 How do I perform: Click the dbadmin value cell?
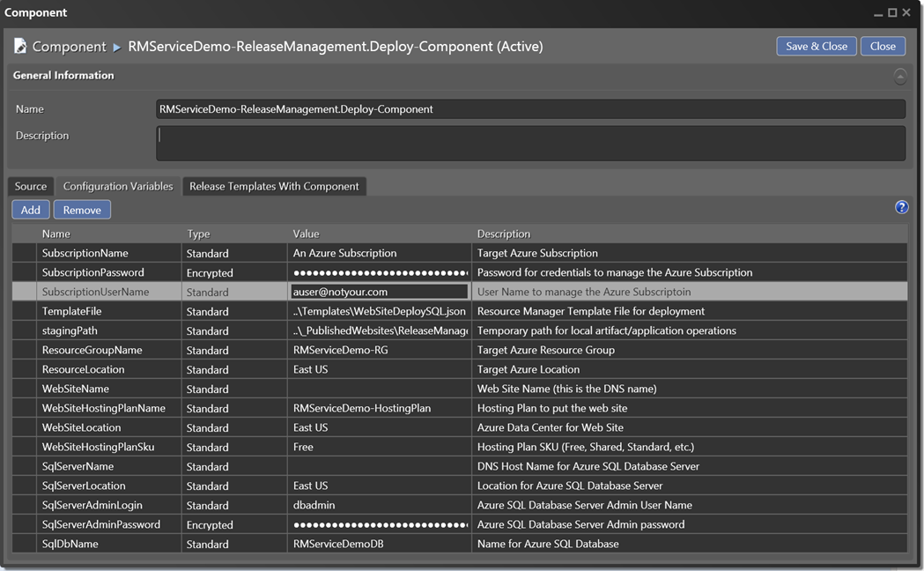380,505
